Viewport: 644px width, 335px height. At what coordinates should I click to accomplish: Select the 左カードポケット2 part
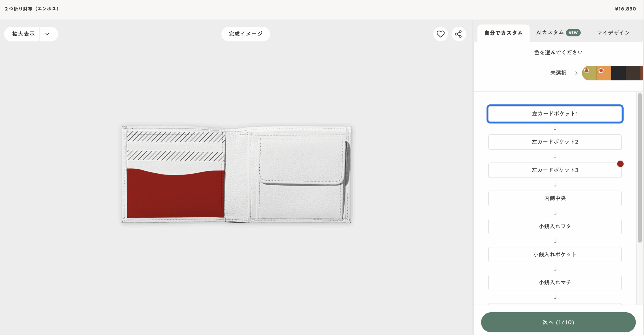pos(555,142)
